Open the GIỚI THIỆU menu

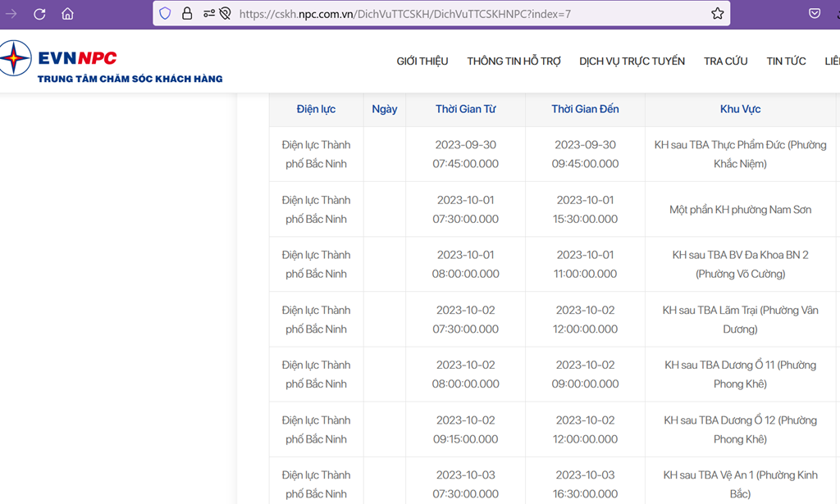422,61
